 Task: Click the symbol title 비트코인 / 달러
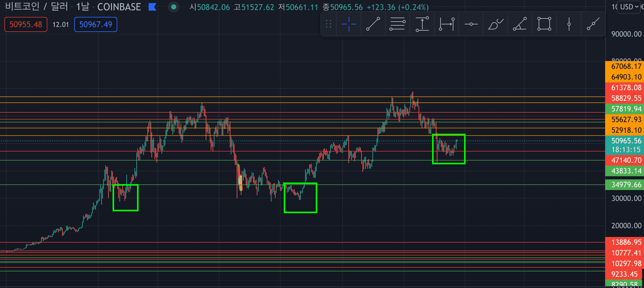(36, 7)
